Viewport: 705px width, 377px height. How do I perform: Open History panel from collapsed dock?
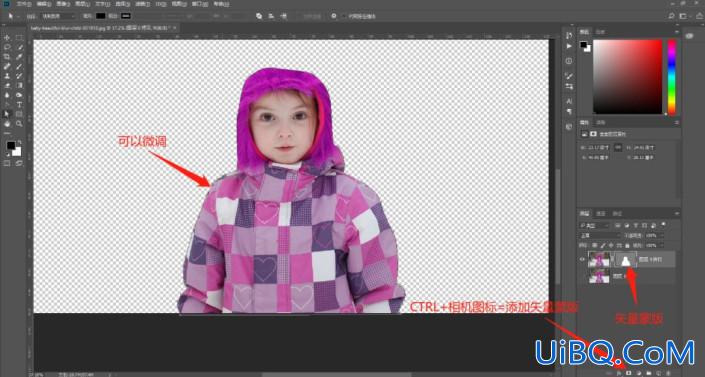point(569,35)
